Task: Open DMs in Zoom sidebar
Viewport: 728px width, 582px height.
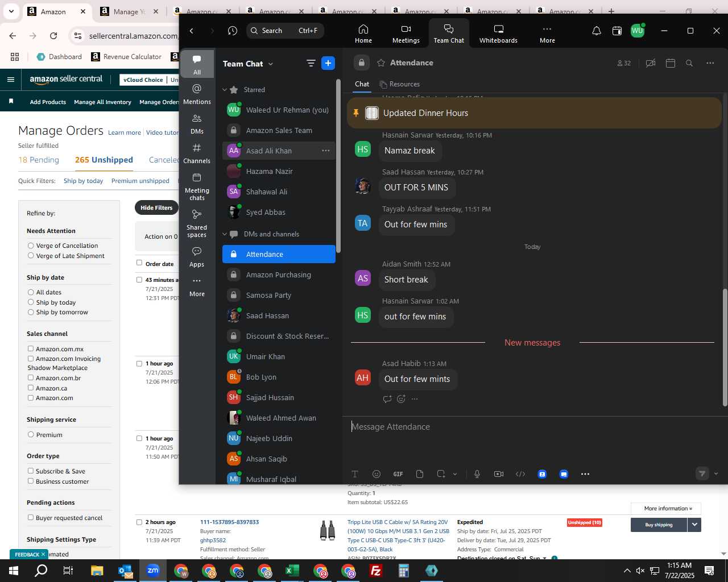Action: (197, 123)
